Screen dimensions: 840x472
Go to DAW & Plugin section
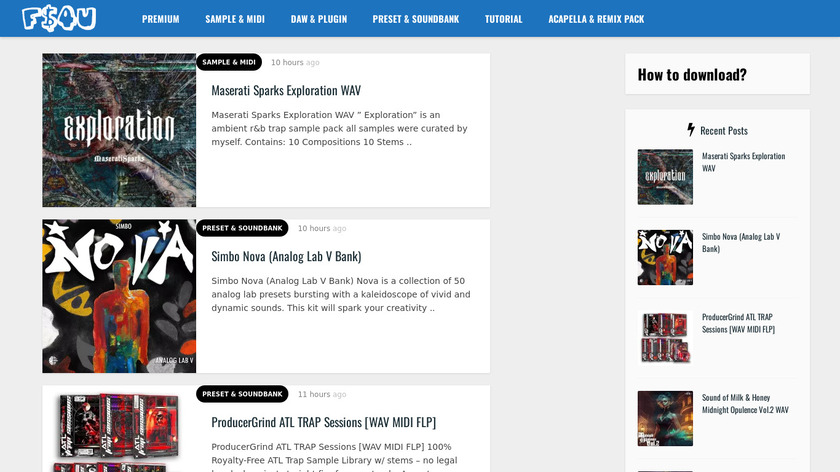coord(319,19)
